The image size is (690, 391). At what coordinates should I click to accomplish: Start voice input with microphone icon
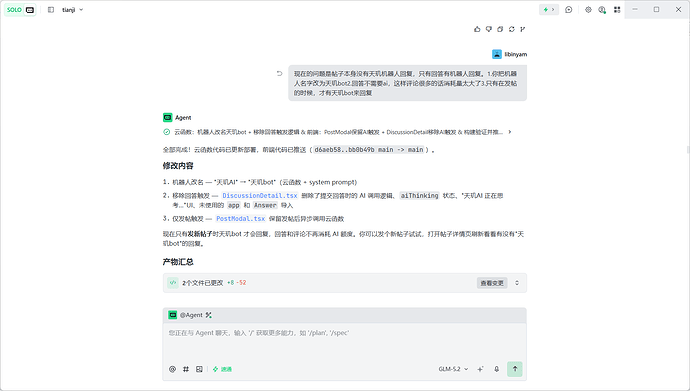click(496, 369)
